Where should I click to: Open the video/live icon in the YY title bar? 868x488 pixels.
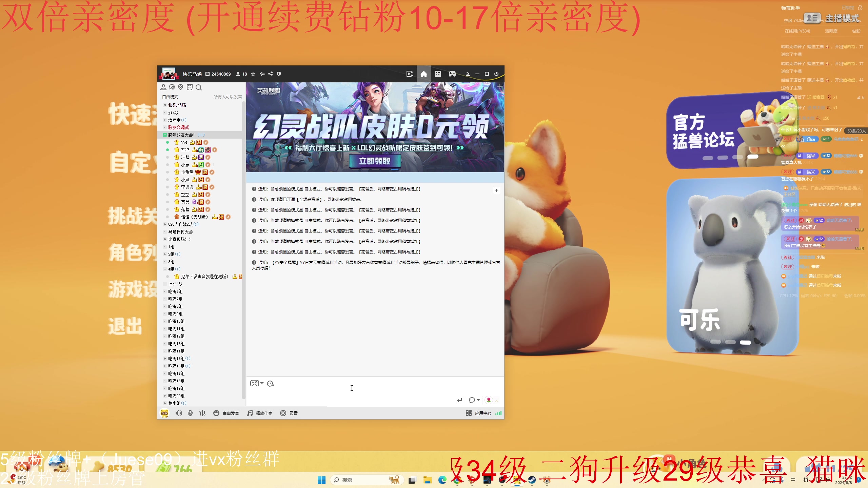[x=410, y=74]
